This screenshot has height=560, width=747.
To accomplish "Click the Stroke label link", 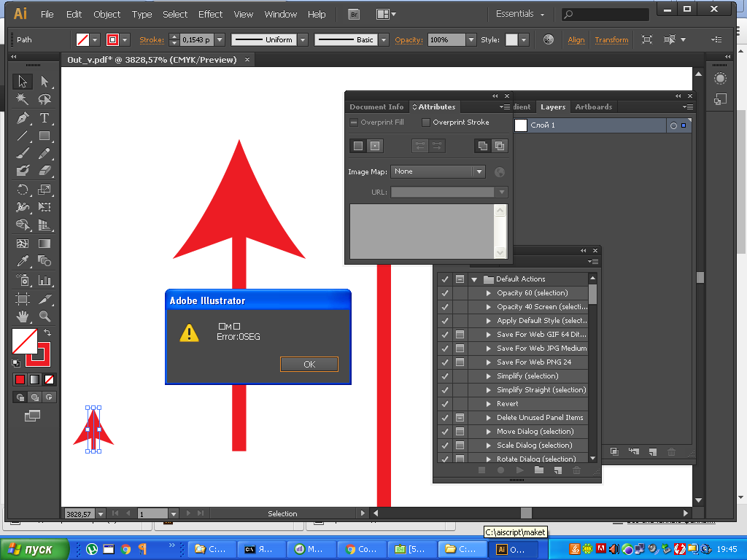I will [152, 40].
